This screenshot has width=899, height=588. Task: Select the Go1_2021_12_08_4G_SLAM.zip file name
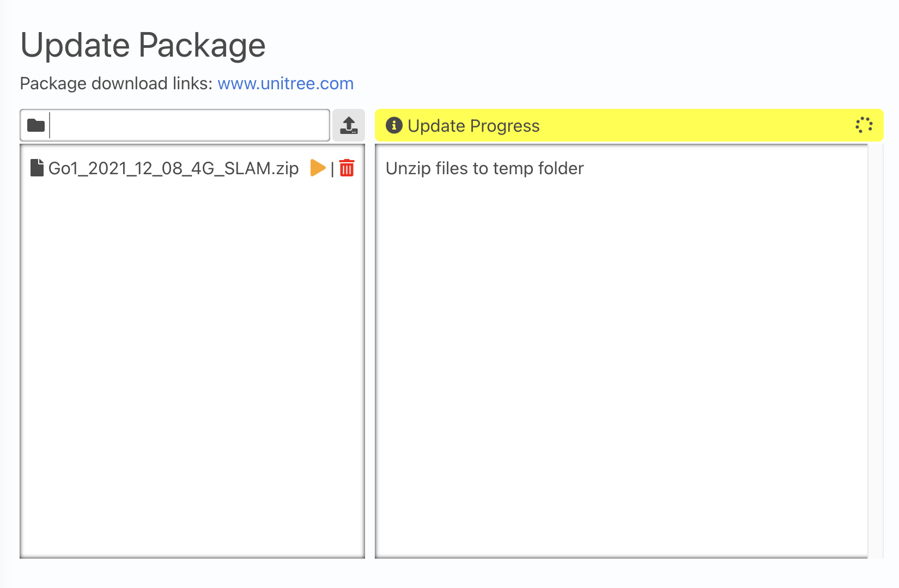pos(173,168)
